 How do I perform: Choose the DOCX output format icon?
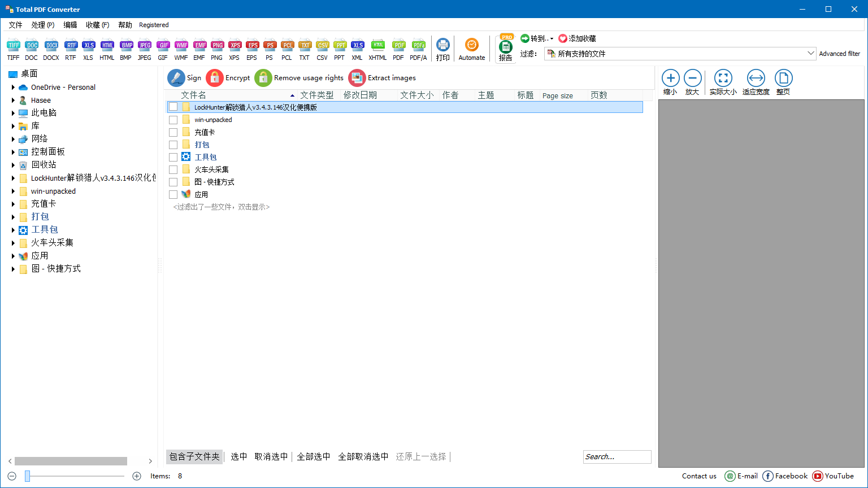(x=51, y=50)
